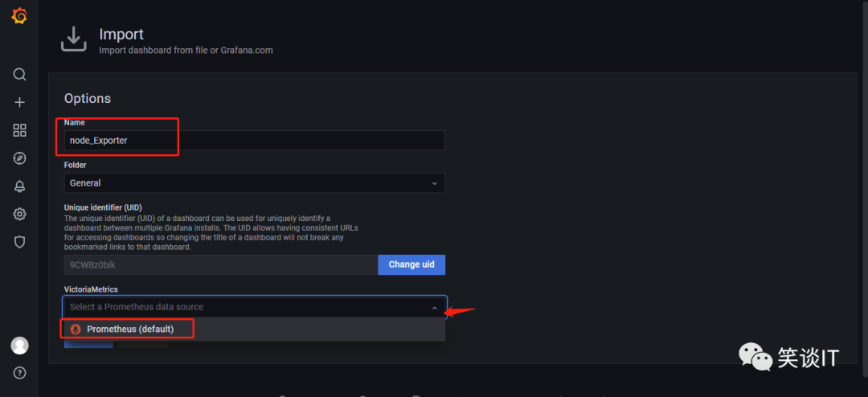Open the Dashboards grid icon
Viewport: 868px width, 397px height.
[19, 130]
